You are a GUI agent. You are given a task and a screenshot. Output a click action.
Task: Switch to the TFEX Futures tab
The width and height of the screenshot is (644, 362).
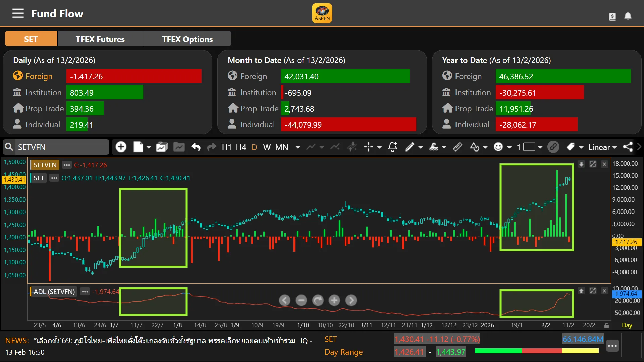tap(100, 39)
